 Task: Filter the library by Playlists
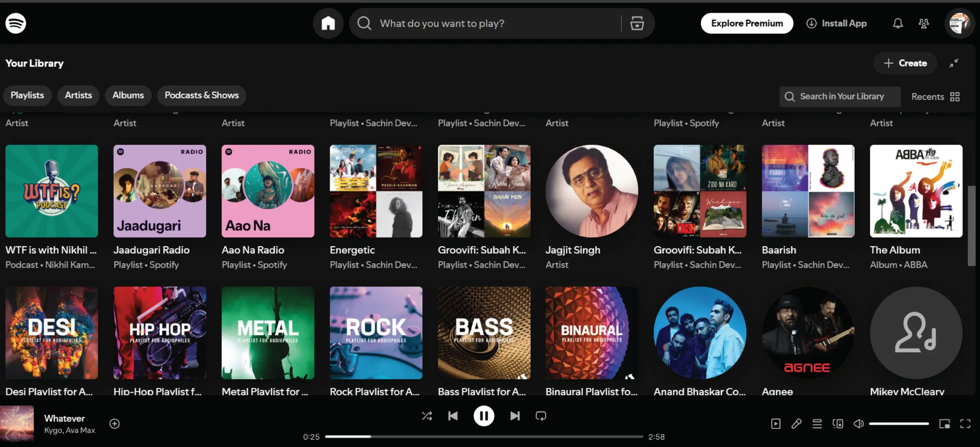27,95
